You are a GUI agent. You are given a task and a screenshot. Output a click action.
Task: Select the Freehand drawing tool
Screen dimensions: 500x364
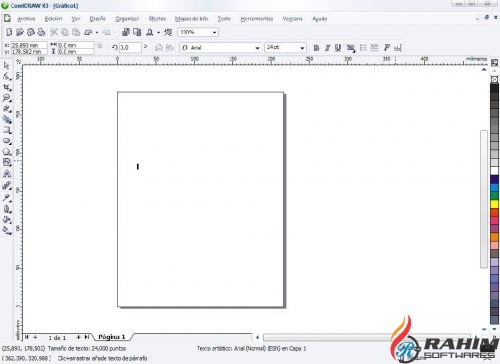pyautogui.click(x=7, y=109)
